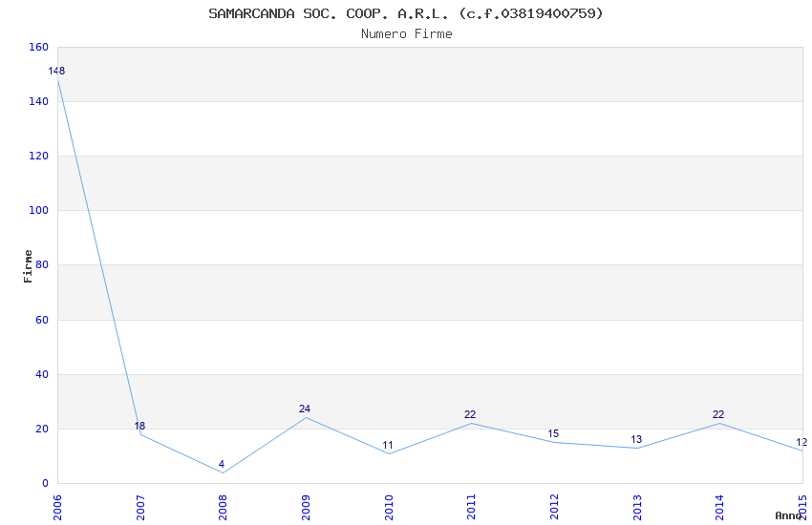Click the chart title SAMARCANDA SOC. COOP. A.R.L.
Image resolution: width=812 pixels, height=525 pixels.
point(329,13)
